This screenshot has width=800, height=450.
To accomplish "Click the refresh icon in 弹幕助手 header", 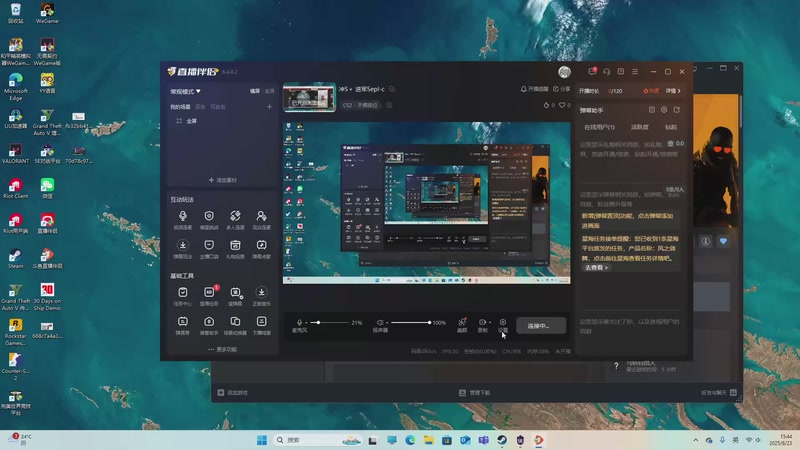I will pos(677,110).
